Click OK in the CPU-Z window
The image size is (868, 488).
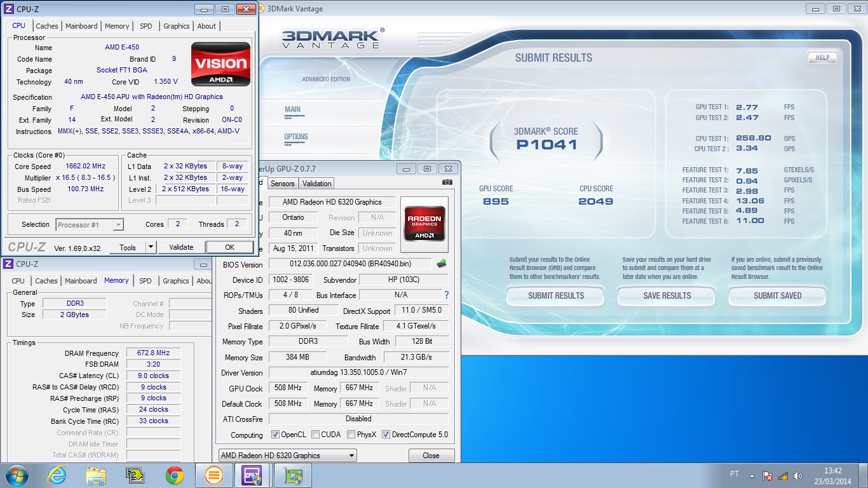230,247
